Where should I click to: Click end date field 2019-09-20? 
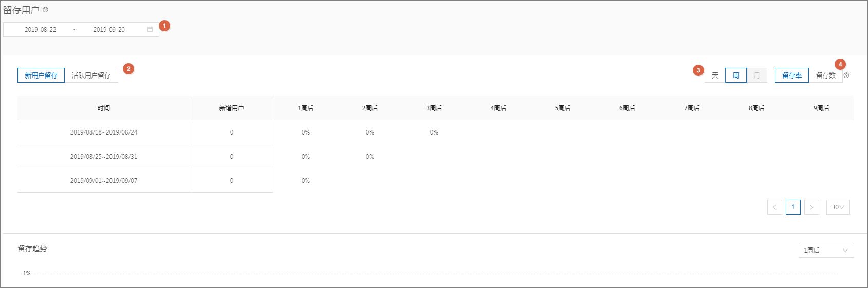pyautogui.click(x=109, y=30)
